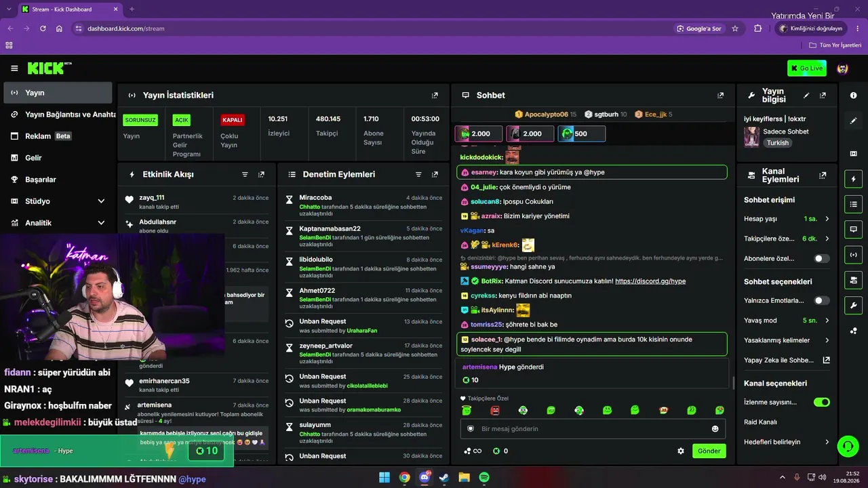Edit stream info with pencil icon

tap(806, 96)
